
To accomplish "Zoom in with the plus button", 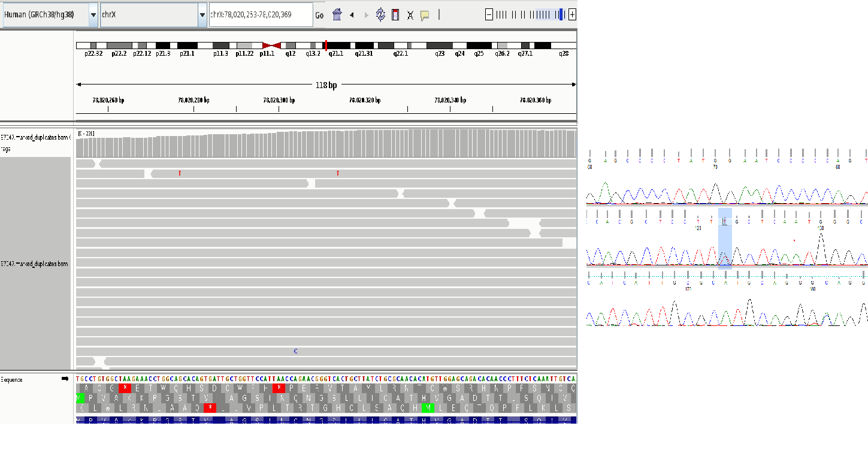I will coord(572,14).
